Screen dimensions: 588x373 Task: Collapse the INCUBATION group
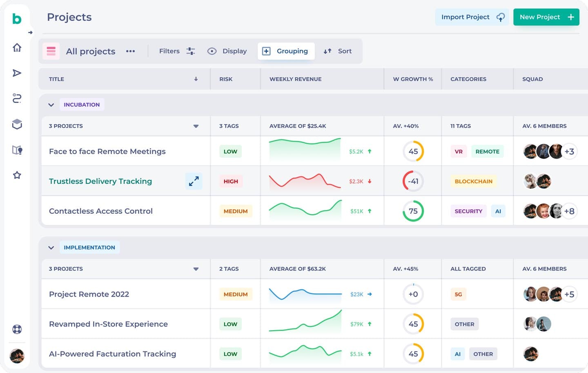[51, 105]
